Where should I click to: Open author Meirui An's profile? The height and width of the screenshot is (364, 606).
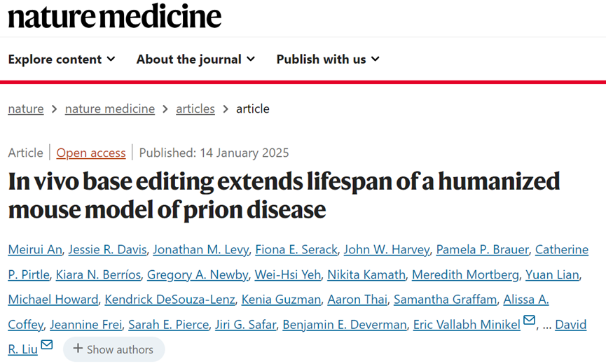click(x=35, y=249)
